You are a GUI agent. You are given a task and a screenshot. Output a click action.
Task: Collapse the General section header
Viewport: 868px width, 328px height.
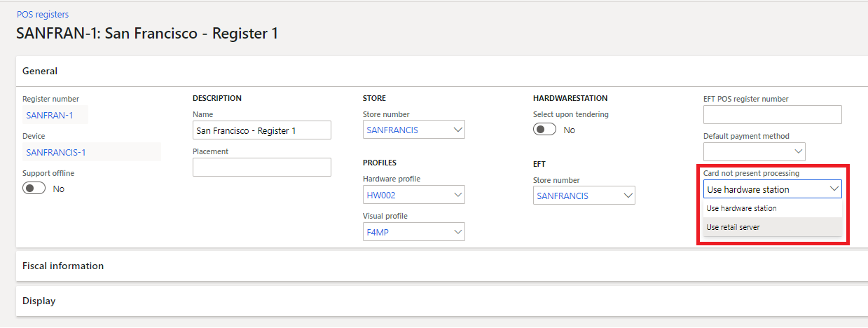point(40,71)
